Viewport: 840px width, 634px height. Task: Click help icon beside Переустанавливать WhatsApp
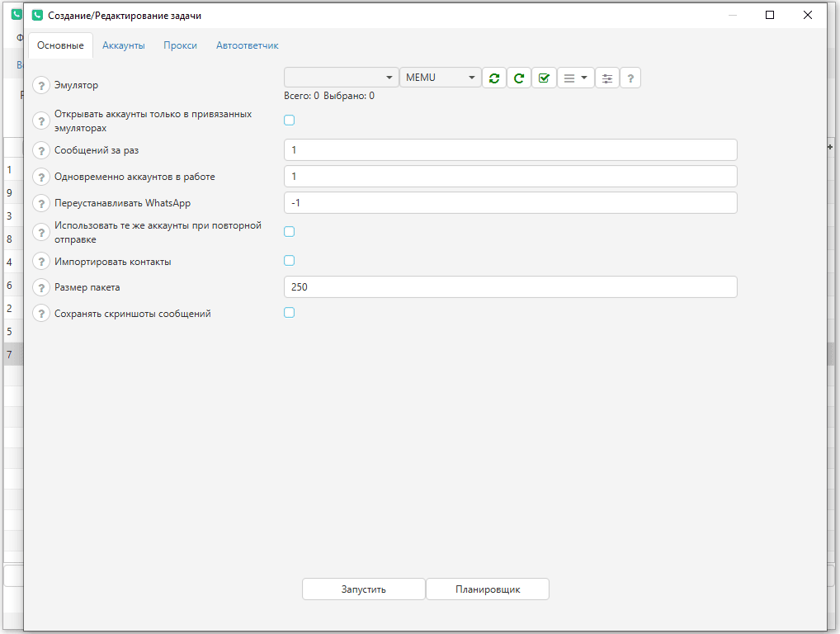tap(41, 204)
